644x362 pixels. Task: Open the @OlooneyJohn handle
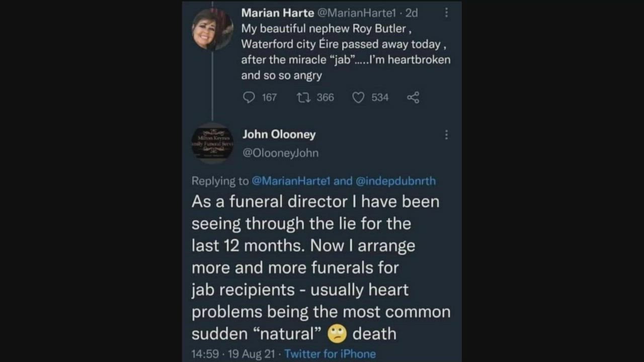[280, 153]
